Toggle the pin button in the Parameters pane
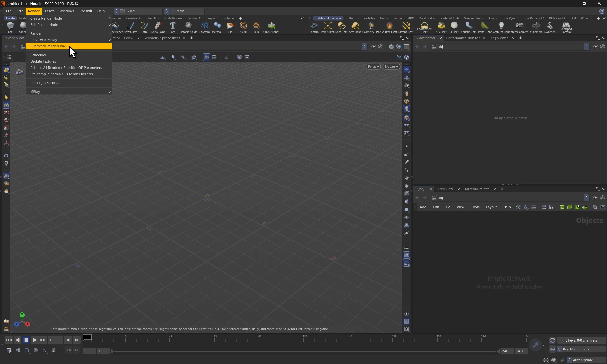Screen dimensions: 607x364 click(x=595, y=47)
